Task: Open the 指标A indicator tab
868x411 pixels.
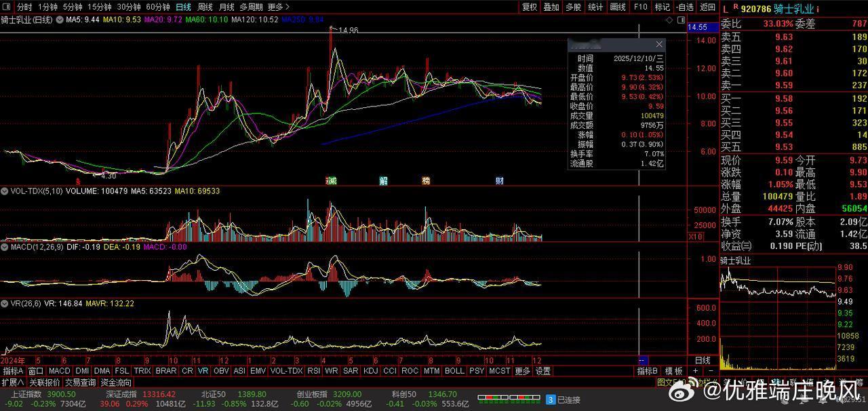Action: tap(13, 371)
